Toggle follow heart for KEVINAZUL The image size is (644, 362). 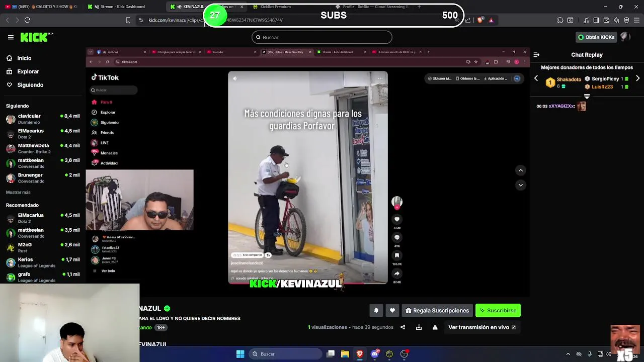(392, 311)
